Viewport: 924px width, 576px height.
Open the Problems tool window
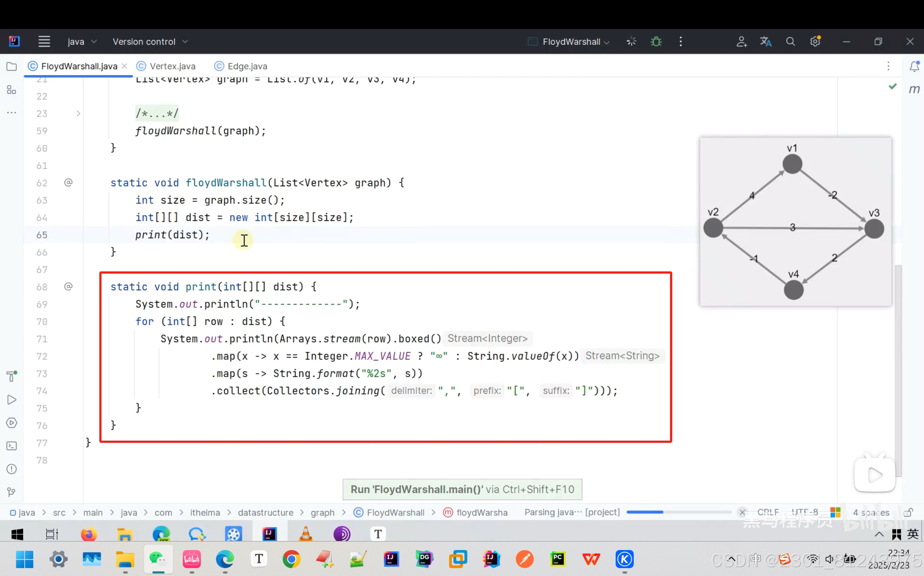point(12,469)
